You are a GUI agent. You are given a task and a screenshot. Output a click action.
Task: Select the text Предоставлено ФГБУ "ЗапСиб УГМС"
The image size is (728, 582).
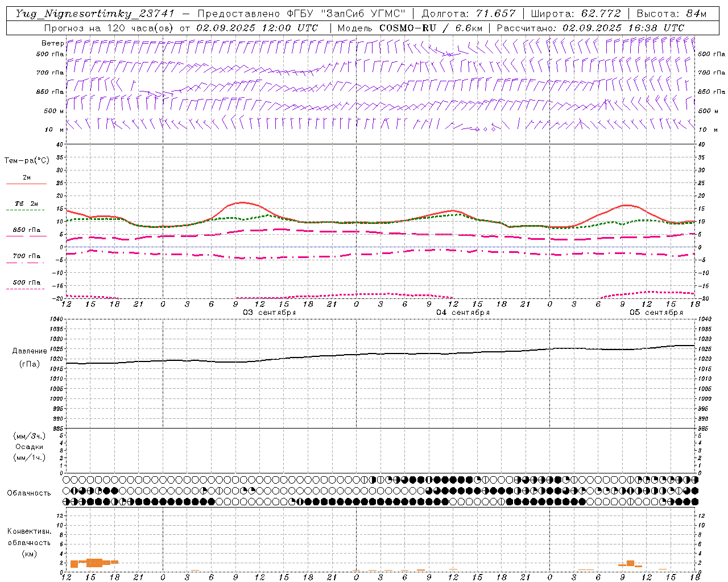pos(301,14)
